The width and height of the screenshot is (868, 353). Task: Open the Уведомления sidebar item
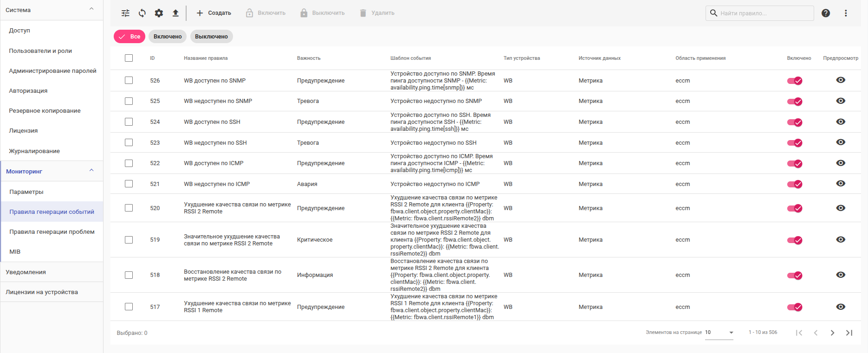(x=26, y=272)
